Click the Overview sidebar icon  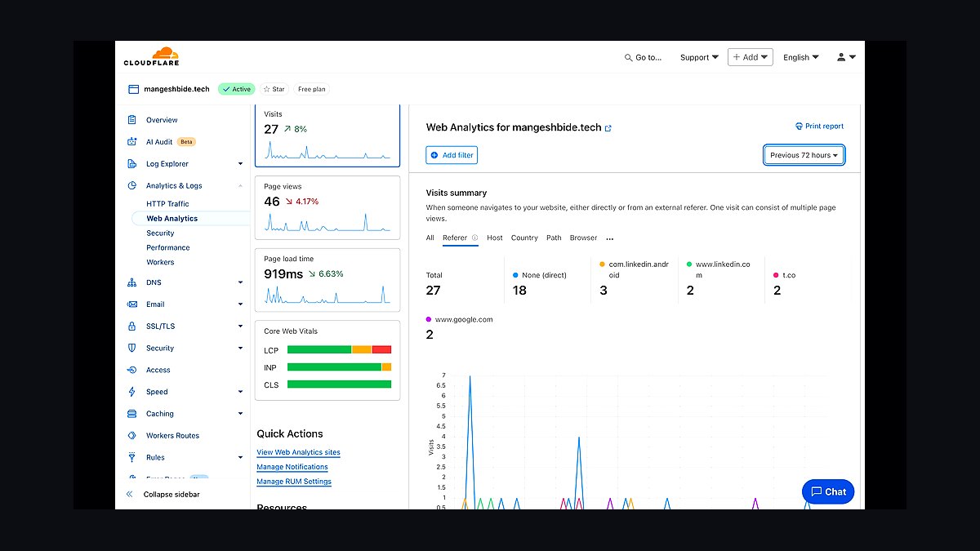click(132, 120)
